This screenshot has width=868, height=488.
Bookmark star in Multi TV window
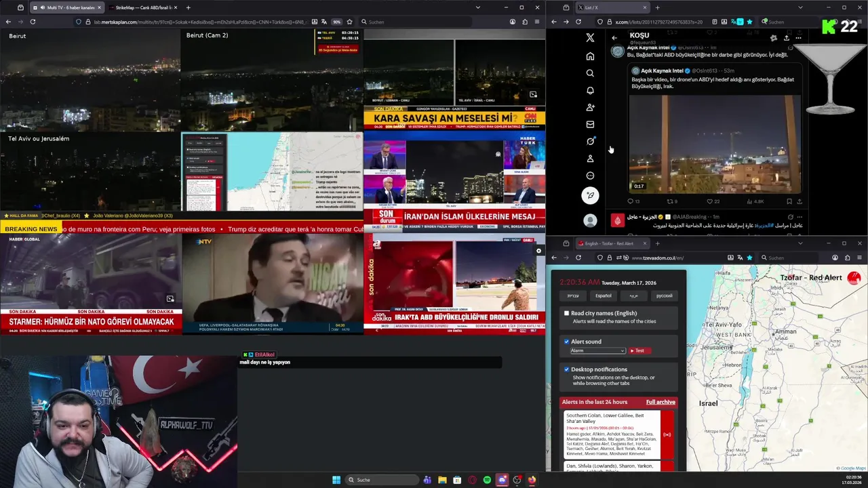coord(349,22)
